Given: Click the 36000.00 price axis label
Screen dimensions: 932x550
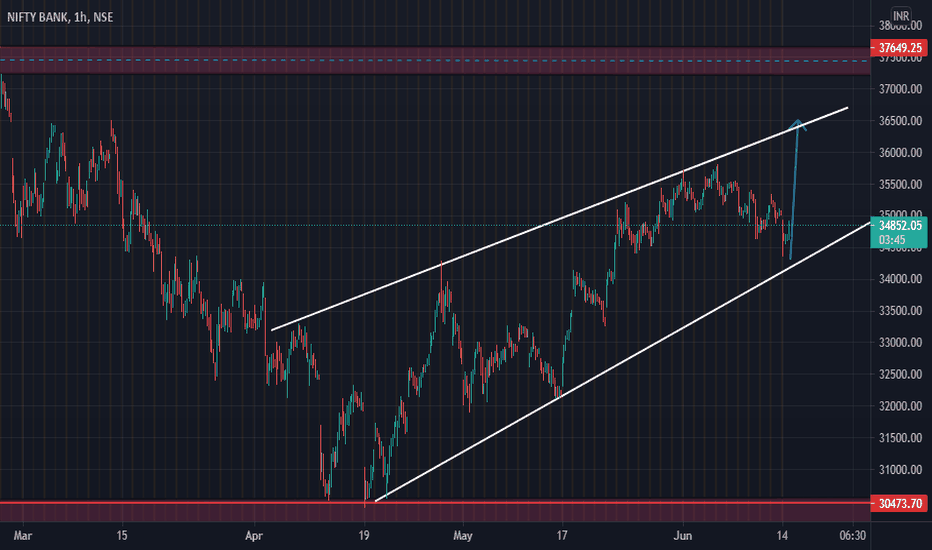Looking at the screenshot, I should (900, 152).
